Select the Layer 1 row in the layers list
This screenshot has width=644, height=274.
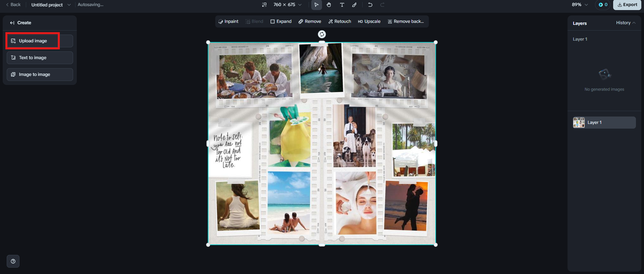point(604,122)
